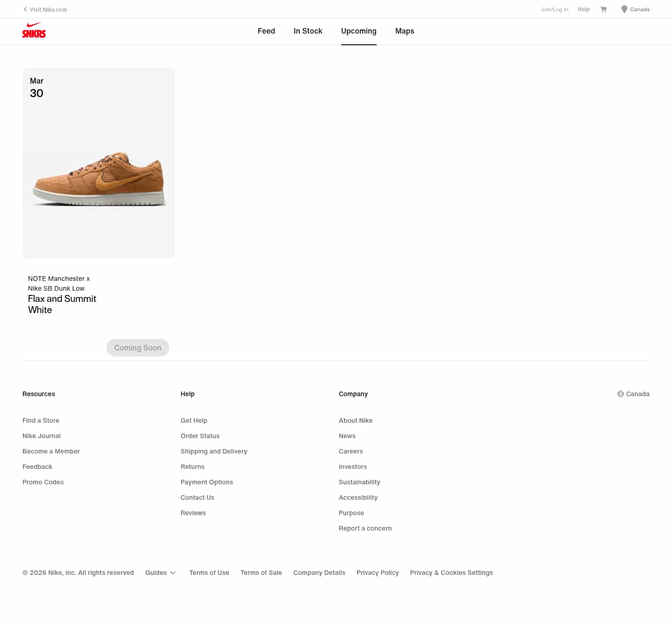Click the Upcoming tab
Screen dimensions: 672x623
click(358, 31)
